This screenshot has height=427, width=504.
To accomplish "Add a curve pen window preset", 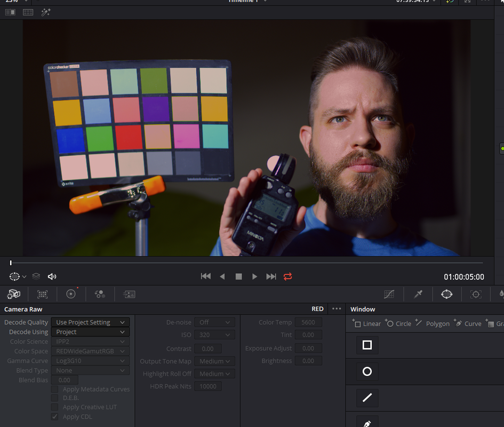I will [367, 422].
